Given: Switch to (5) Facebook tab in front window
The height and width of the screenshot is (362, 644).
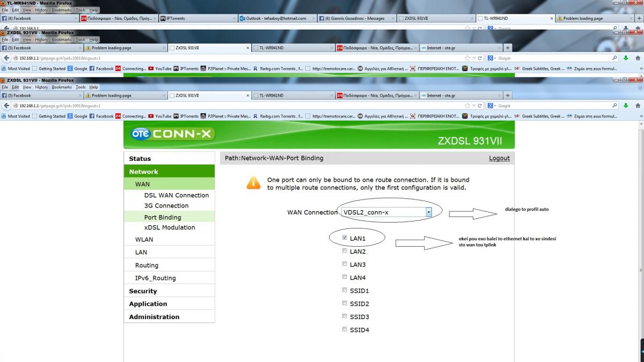Looking at the screenshot, I should [x=42, y=95].
